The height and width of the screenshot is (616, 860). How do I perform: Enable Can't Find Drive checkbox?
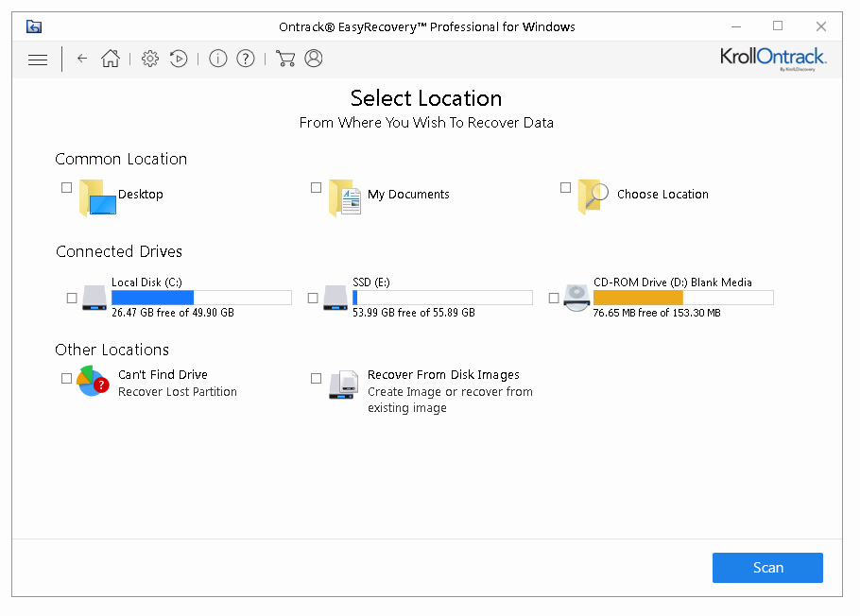point(67,378)
